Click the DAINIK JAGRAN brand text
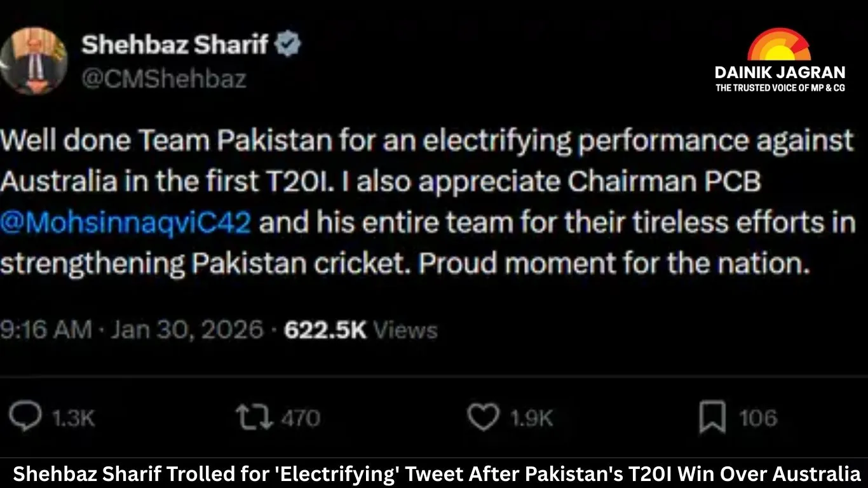The image size is (868, 488). pyautogui.click(x=780, y=72)
